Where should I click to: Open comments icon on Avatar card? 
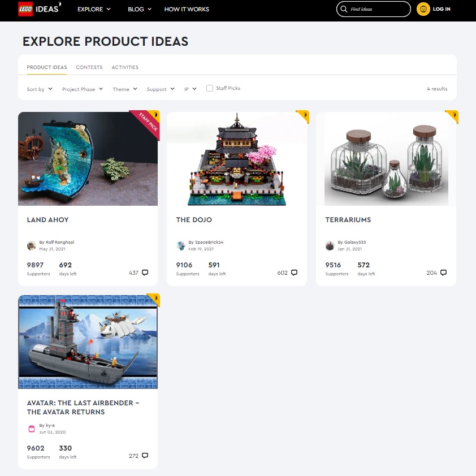(x=145, y=455)
